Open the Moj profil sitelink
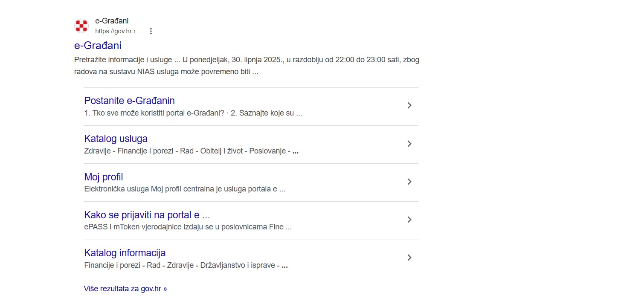 pos(104,177)
